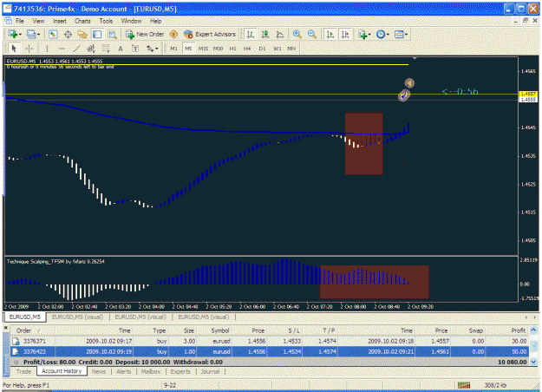Select the Draw Vertical Line tool
The height and width of the screenshot is (392, 542).
[x=47, y=49]
